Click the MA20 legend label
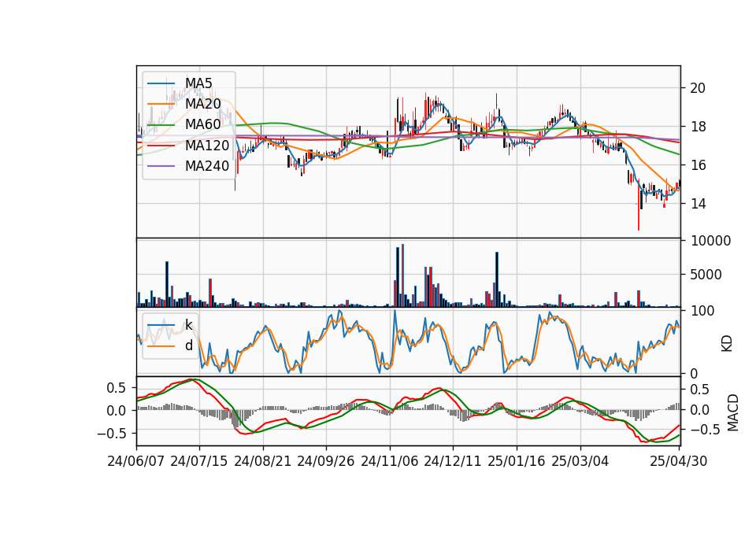 202,104
